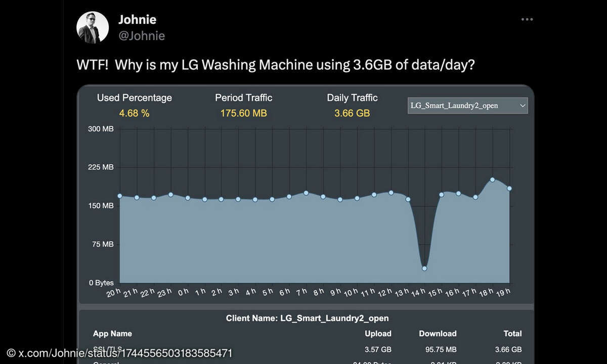Select the 3.57 GB upload cell
This screenshot has height=364, width=607.
click(378, 349)
